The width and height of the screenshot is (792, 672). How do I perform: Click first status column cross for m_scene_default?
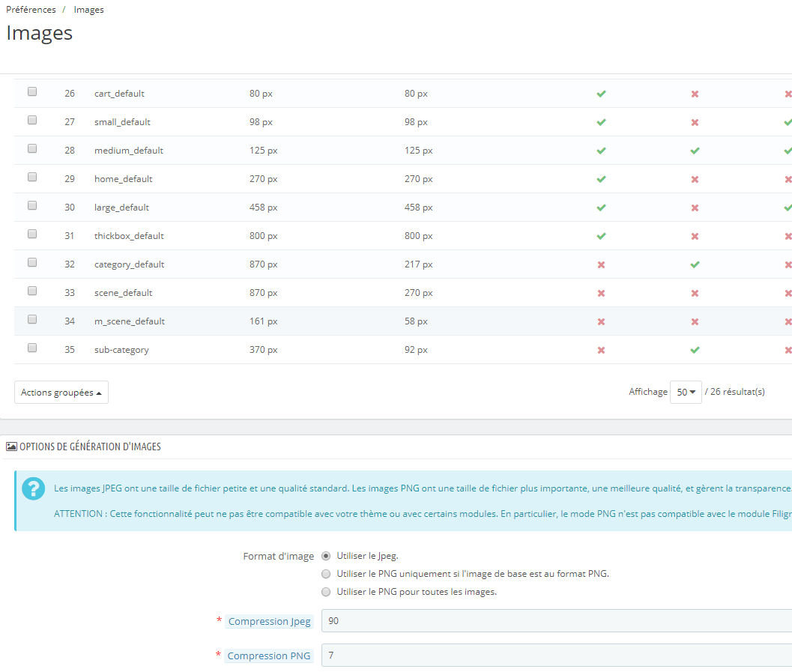(x=601, y=321)
